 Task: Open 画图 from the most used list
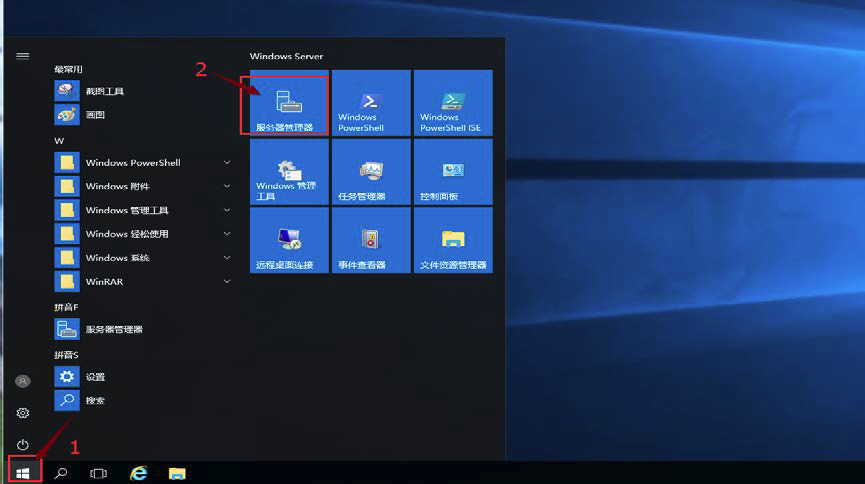94,115
